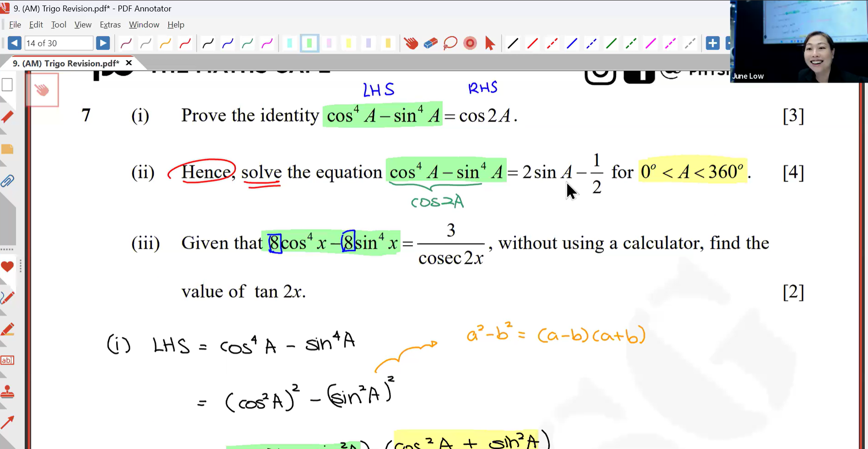Image resolution: width=868 pixels, height=449 pixels.
Task: Open the Extras menu
Action: pos(110,25)
